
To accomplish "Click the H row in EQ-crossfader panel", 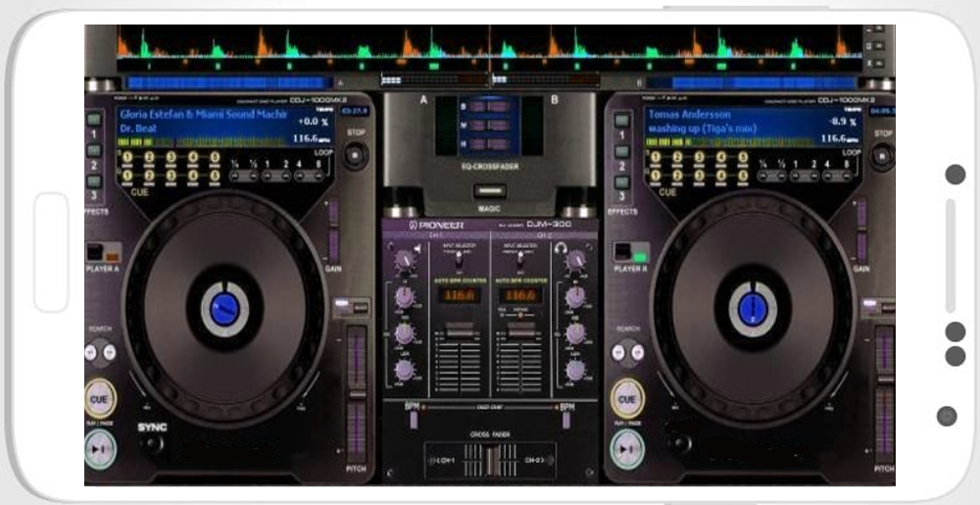I will point(490,144).
